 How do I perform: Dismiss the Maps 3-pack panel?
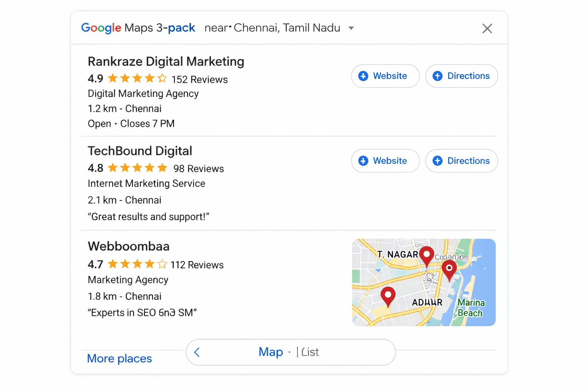[x=487, y=28]
